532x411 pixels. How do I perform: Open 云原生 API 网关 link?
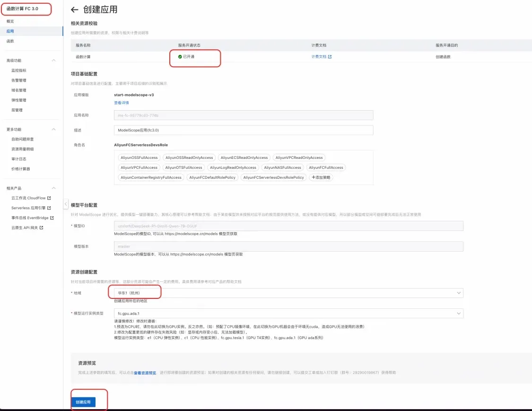(x=25, y=228)
